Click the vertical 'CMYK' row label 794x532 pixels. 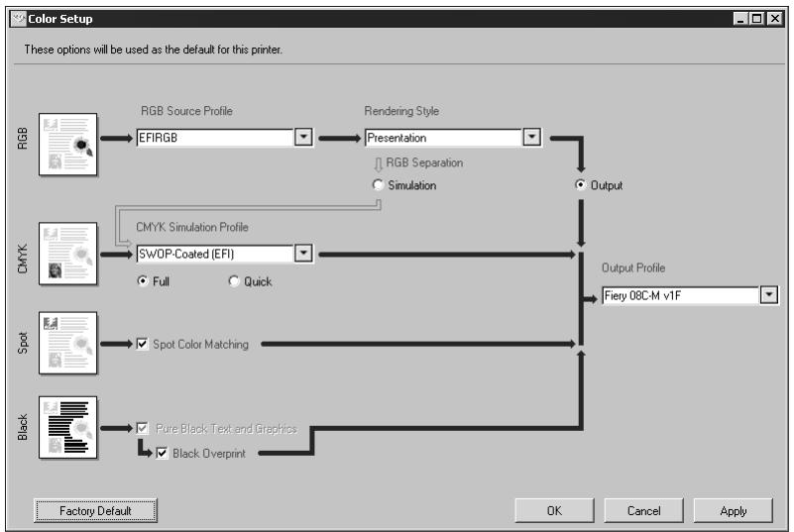pyautogui.click(x=22, y=259)
